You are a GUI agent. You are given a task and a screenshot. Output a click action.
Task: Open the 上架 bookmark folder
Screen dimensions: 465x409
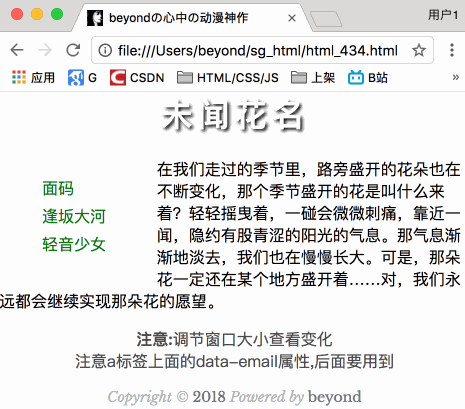pyautogui.click(x=313, y=78)
